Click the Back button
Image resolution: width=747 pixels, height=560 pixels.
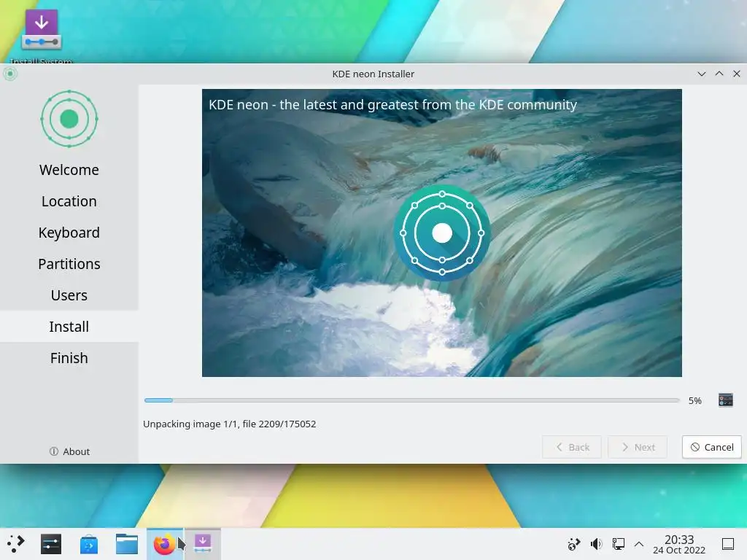(572, 447)
